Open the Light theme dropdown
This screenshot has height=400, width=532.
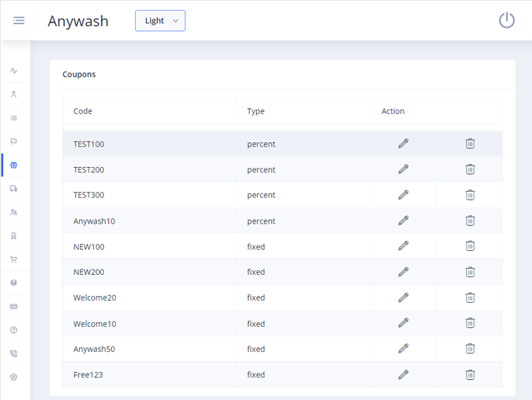(160, 20)
